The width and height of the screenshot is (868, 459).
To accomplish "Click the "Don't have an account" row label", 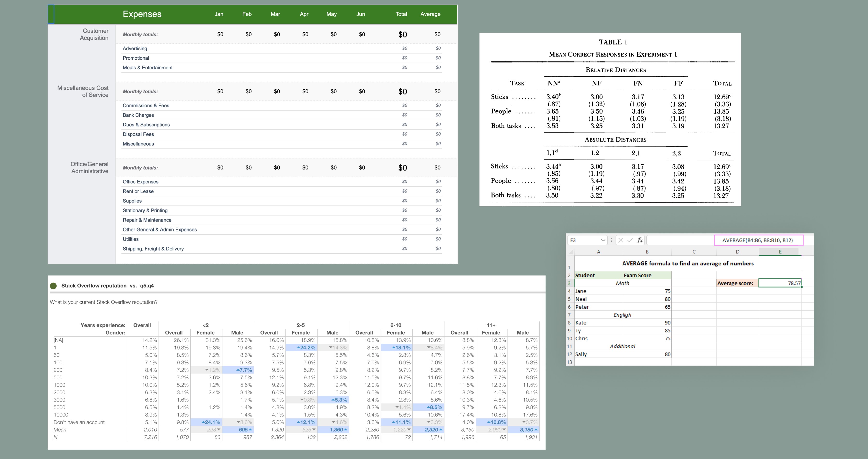I will tap(79, 423).
